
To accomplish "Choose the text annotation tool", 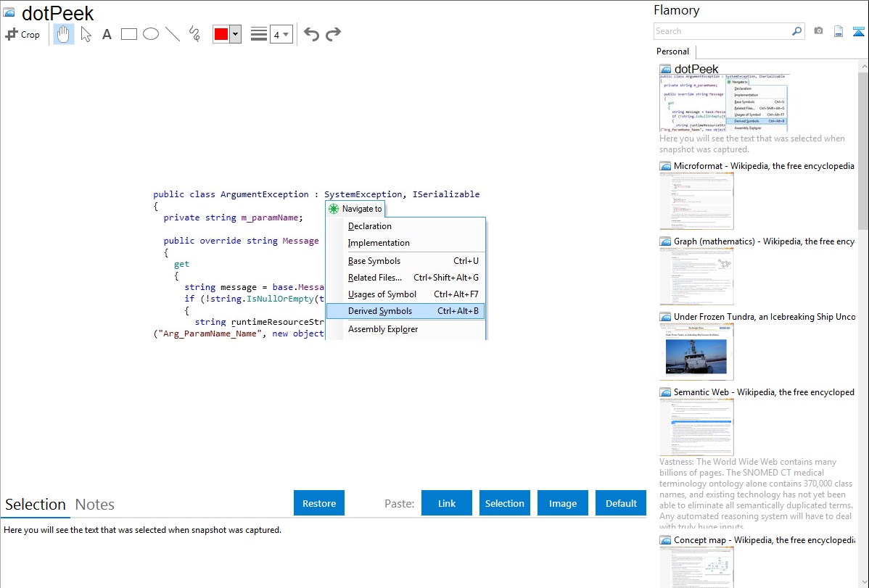I will click(x=107, y=34).
